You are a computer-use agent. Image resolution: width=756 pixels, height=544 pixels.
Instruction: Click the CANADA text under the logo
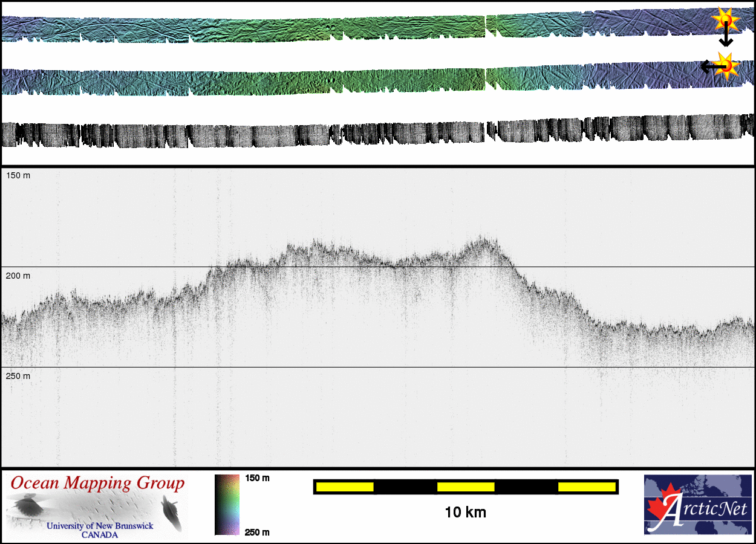(x=100, y=535)
